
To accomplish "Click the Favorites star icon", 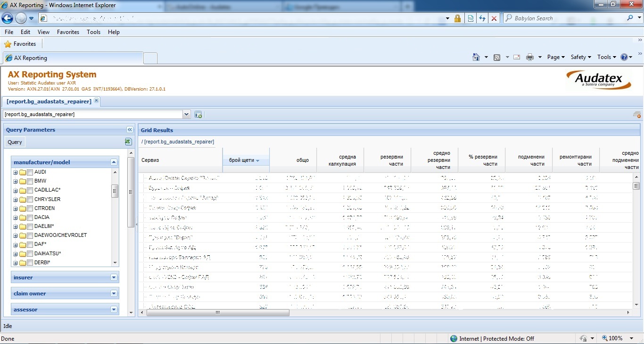I will tap(8, 44).
